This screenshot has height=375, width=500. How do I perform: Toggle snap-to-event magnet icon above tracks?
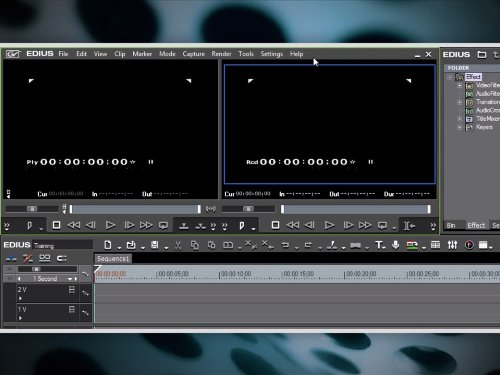tap(61, 258)
